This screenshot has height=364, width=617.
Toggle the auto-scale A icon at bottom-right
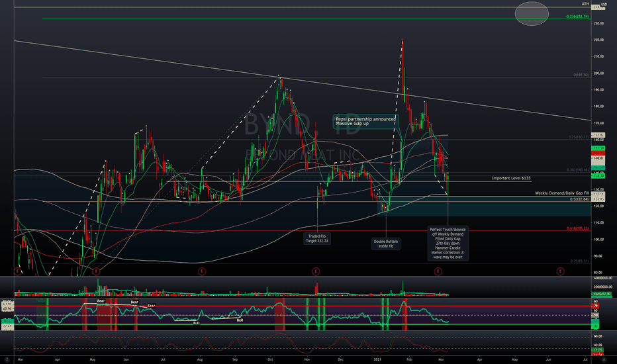pos(604,359)
